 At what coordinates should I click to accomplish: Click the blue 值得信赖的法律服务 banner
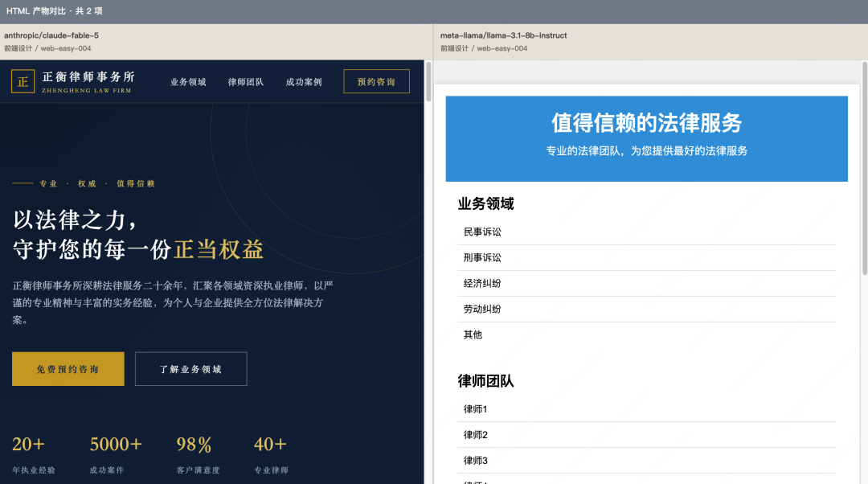coord(646,138)
